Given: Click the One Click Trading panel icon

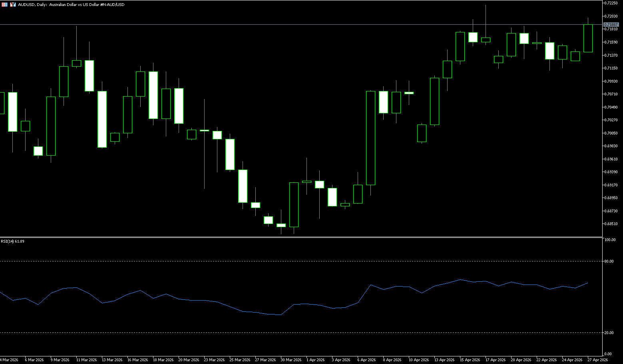Looking at the screenshot, I should [x=4, y=4].
